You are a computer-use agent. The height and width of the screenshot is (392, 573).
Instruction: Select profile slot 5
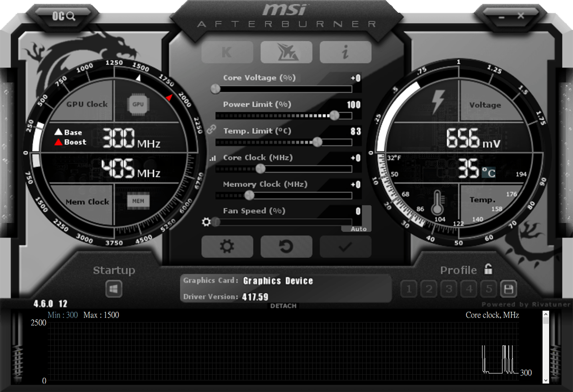[488, 289]
